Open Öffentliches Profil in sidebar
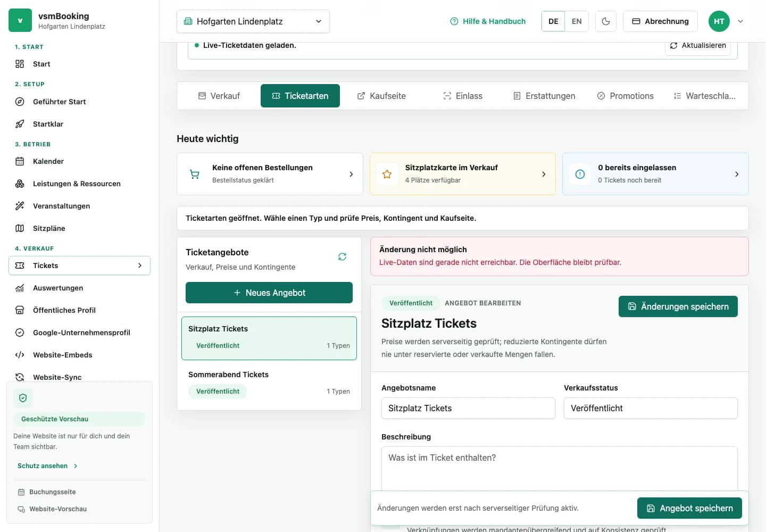The image size is (766, 532). pos(79,310)
